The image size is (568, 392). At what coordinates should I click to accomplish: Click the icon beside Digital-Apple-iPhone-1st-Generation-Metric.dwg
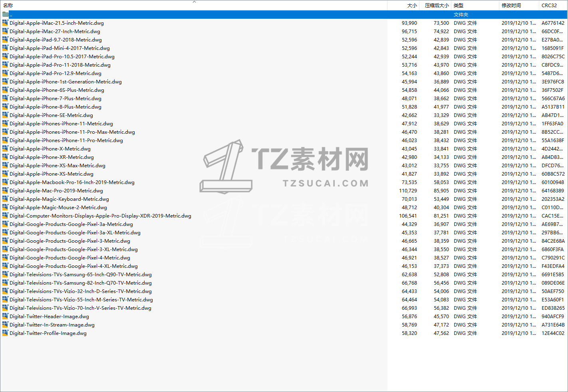point(5,82)
